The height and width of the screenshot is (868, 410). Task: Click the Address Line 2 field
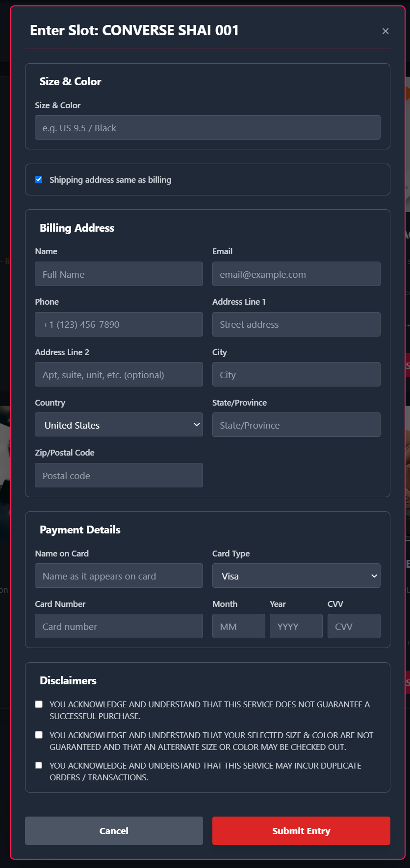pyautogui.click(x=119, y=374)
